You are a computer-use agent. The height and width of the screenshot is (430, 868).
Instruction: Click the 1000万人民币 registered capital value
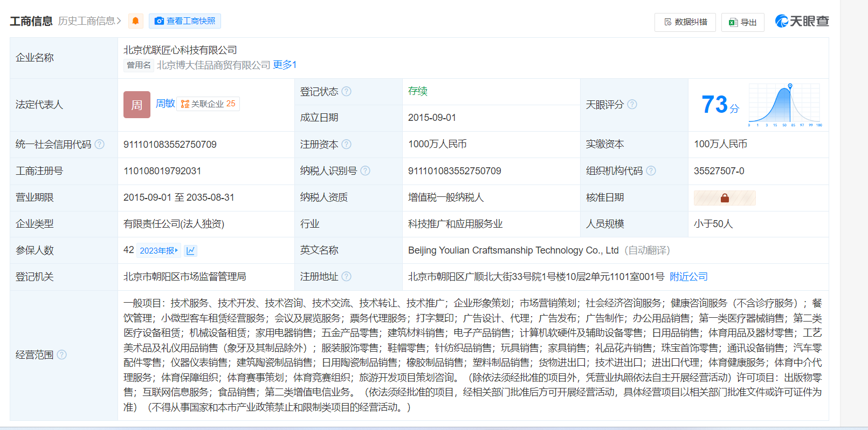click(437, 145)
